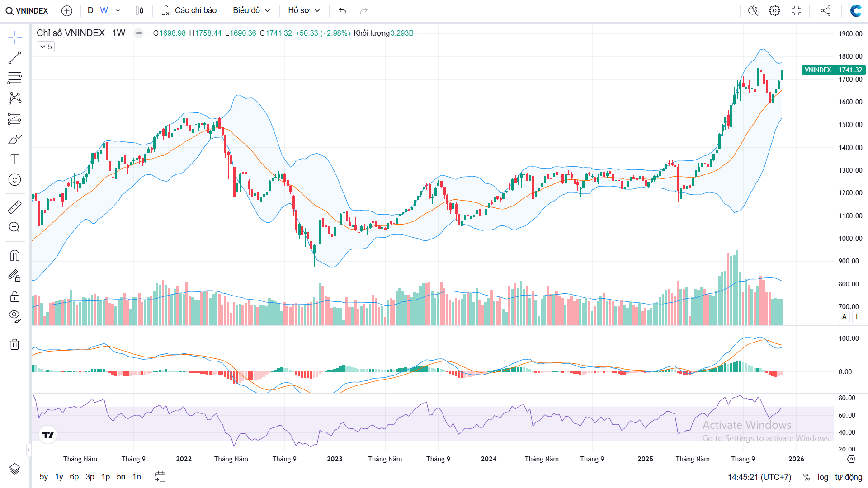
Task: Hide all drawings with eye icon
Action: [14, 315]
